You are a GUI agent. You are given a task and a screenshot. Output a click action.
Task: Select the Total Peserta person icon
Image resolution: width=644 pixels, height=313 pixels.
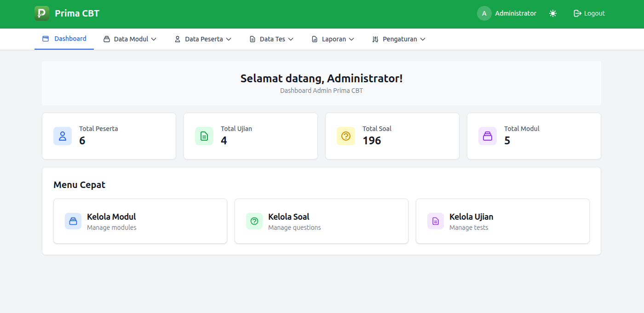tap(63, 136)
